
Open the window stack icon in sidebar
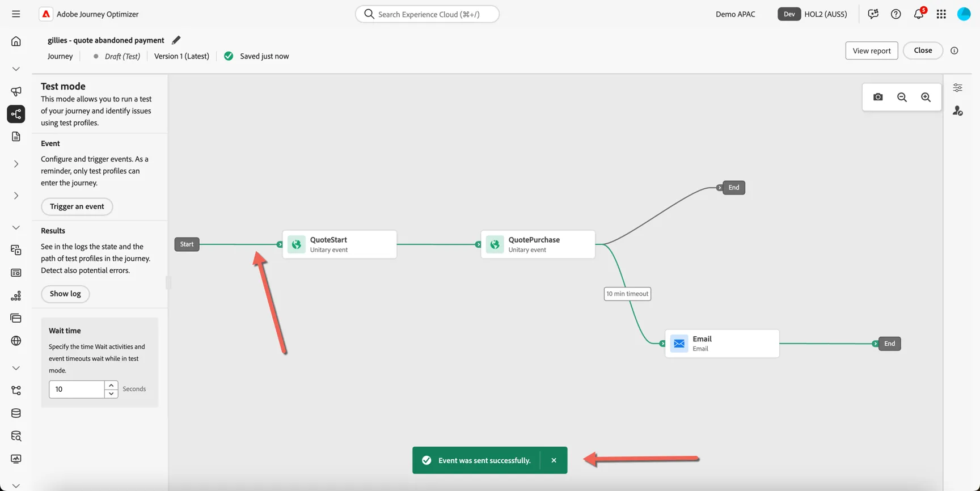tap(16, 318)
